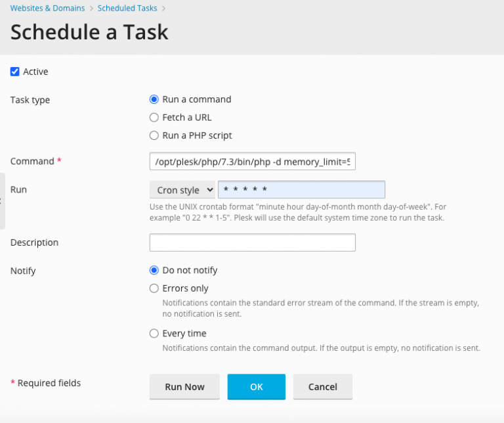
Task: Click the chevron after Websites & Domains
Action: tap(91, 9)
